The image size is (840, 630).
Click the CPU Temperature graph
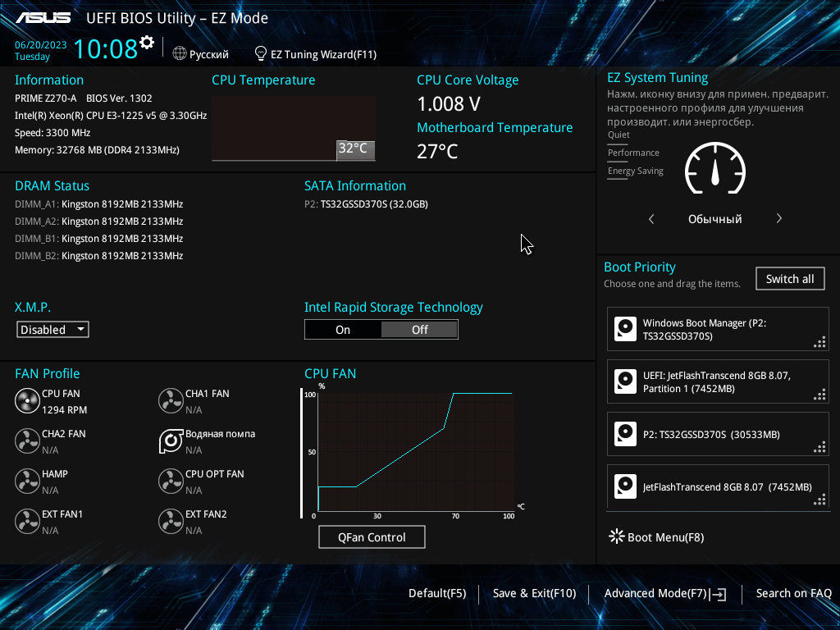pos(294,128)
